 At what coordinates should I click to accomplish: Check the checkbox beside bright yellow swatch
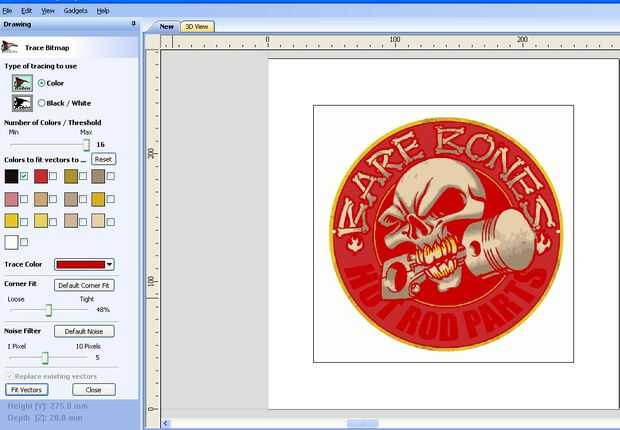24,222
